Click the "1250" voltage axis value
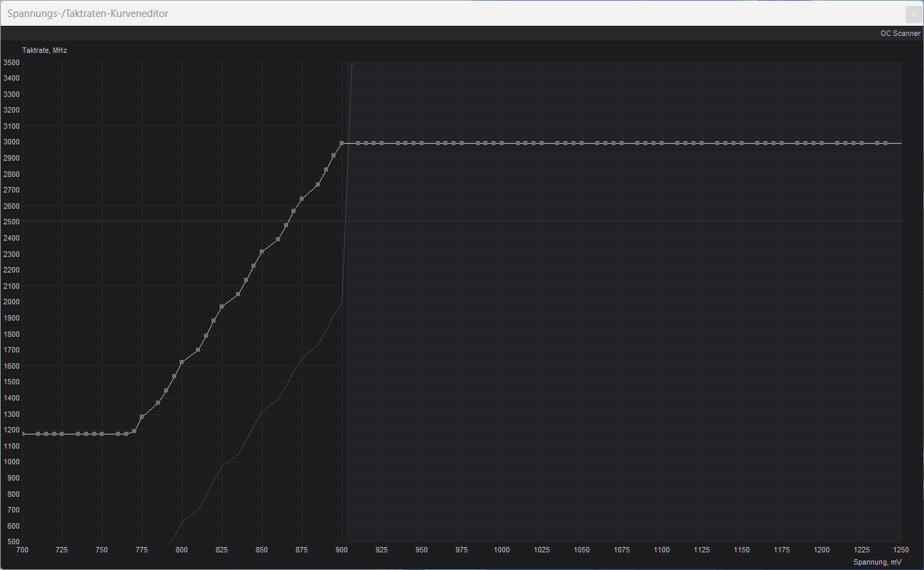This screenshot has height=570, width=924. tap(902, 550)
